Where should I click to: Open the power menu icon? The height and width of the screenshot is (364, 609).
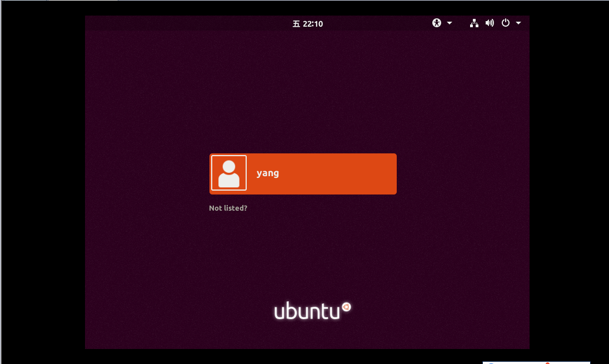click(505, 23)
